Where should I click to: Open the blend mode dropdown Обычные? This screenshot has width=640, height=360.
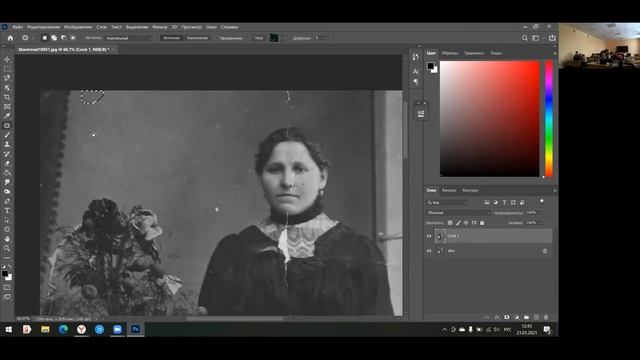click(x=458, y=213)
